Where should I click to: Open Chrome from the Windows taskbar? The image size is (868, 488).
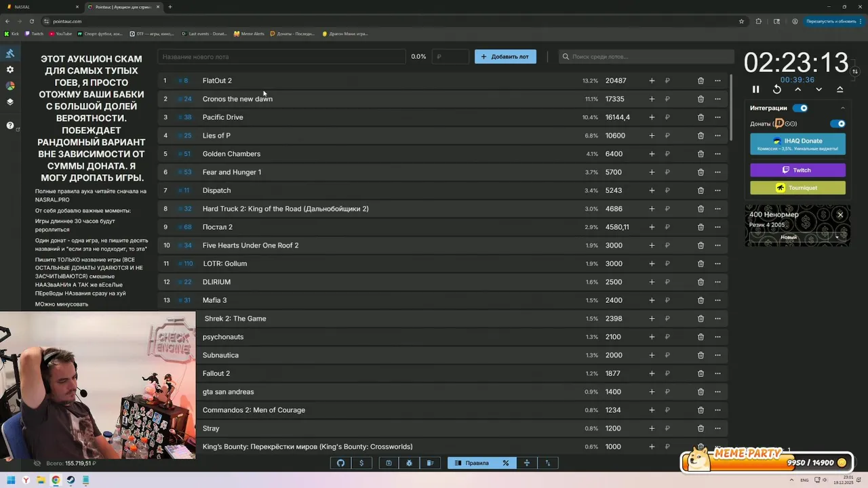[56, 481]
